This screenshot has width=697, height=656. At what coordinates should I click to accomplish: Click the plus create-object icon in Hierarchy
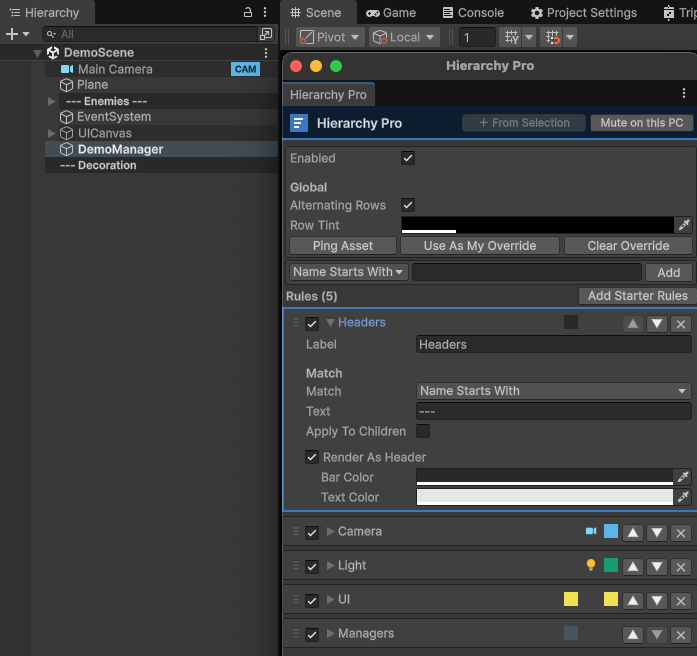pos(12,34)
